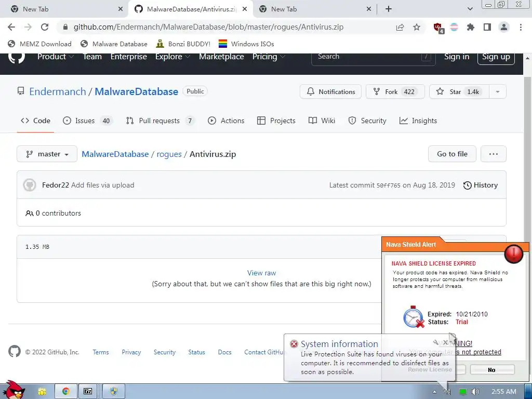Open the Bonzi BUDDY! bookmark

tap(183, 44)
